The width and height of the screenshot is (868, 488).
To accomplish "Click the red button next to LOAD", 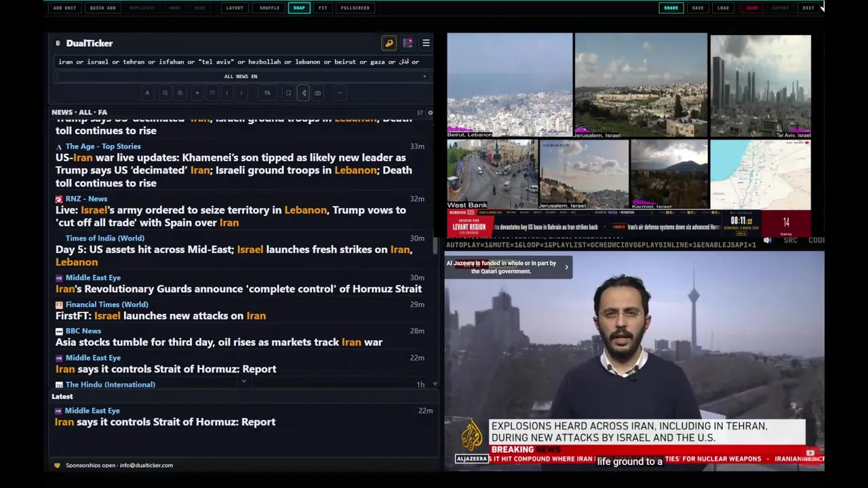I will tap(752, 8).
